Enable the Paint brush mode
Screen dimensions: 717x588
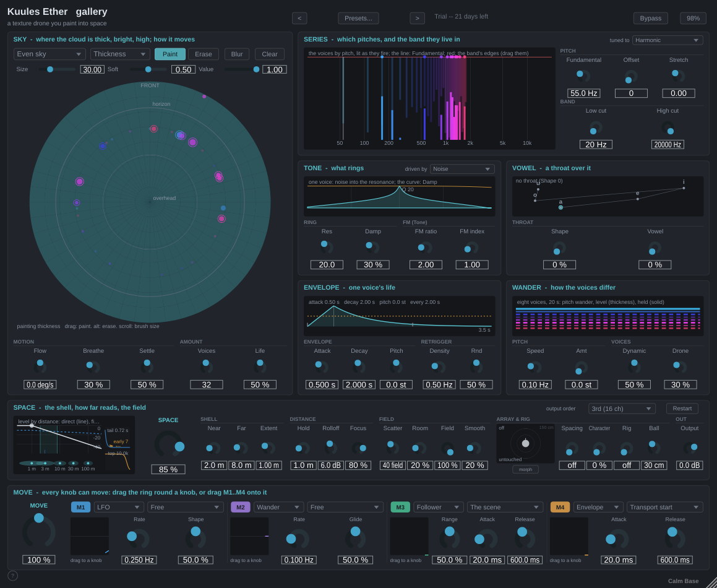[x=170, y=54]
